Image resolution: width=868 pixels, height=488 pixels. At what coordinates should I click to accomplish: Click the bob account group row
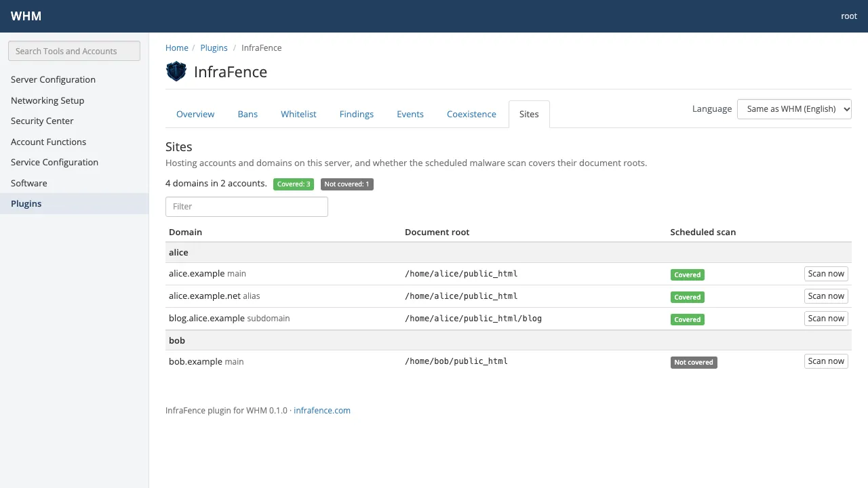(509, 340)
